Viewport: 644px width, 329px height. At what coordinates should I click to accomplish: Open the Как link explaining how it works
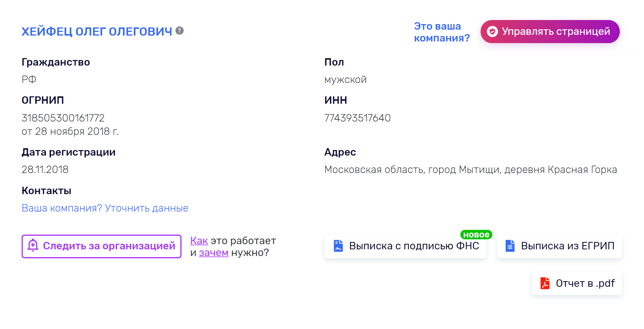coord(199,241)
